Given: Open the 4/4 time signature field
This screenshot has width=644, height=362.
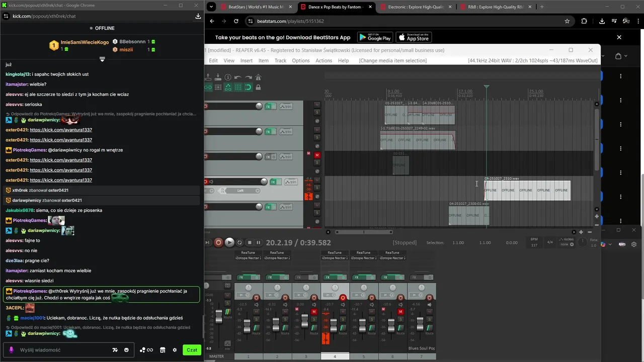Looking at the screenshot, I should point(550,242).
